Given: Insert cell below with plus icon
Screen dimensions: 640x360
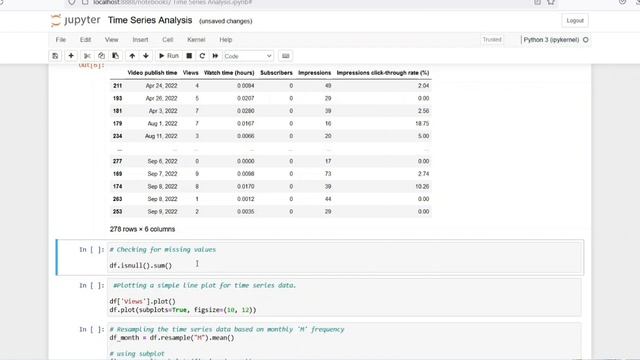Looking at the screenshot, I should click(71, 56).
